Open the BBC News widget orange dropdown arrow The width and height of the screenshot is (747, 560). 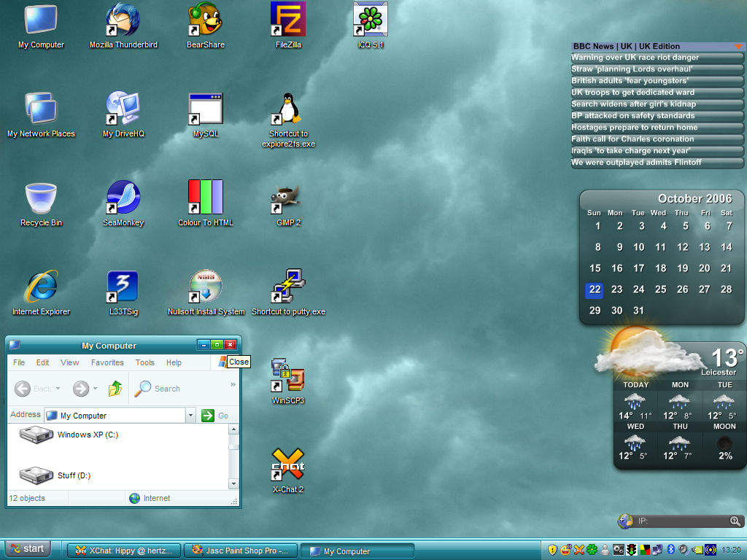(x=738, y=46)
